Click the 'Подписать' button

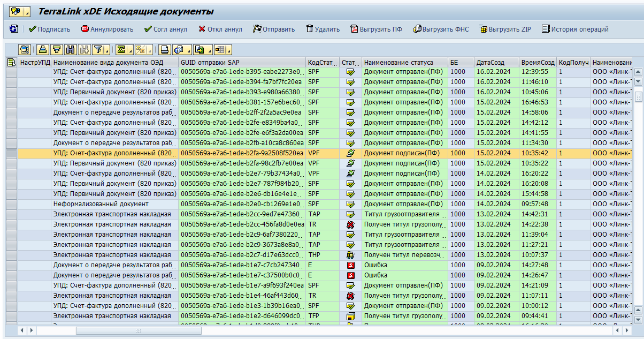pos(49,29)
